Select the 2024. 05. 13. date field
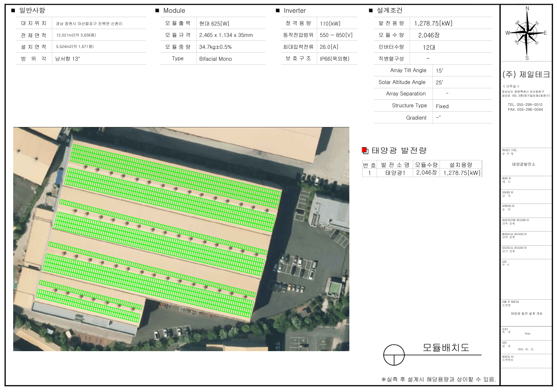This screenshot has height=392, width=557. [x=526, y=350]
